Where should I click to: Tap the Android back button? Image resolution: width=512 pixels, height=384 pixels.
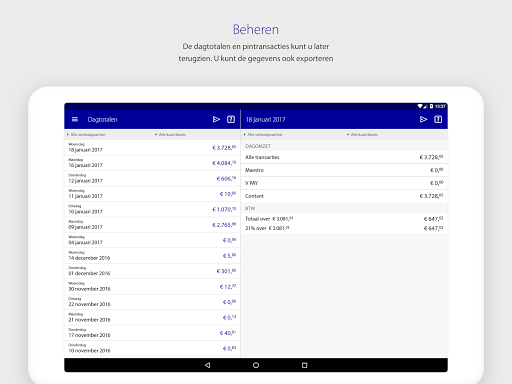tap(207, 365)
